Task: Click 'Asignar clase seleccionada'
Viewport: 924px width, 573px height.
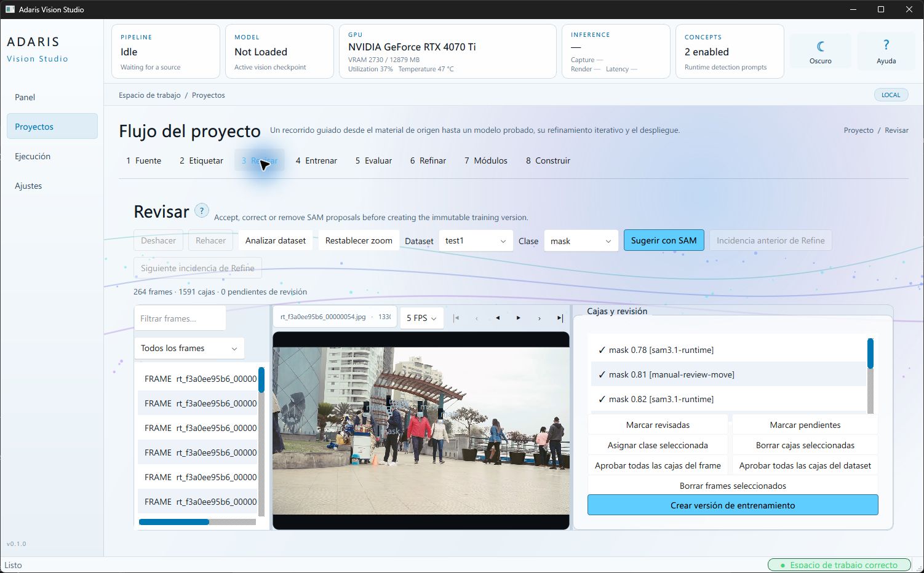Action: (x=658, y=445)
